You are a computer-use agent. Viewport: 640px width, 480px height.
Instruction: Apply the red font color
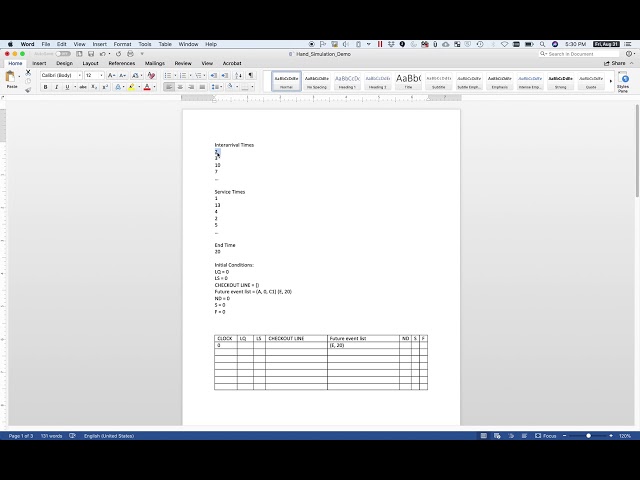pyautogui.click(x=147, y=87)
